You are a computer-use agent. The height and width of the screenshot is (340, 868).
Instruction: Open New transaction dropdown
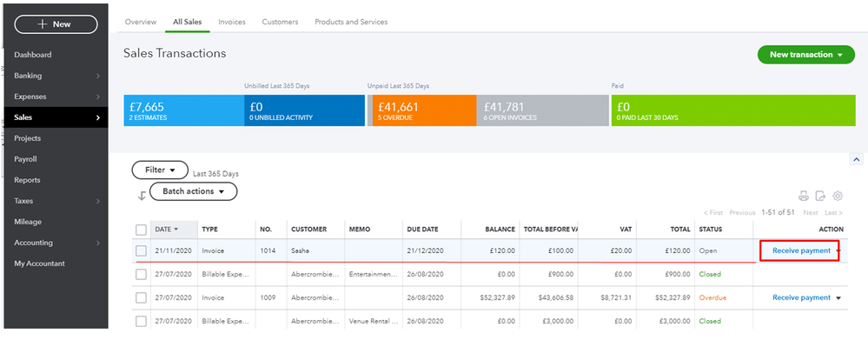click(805, 55)
